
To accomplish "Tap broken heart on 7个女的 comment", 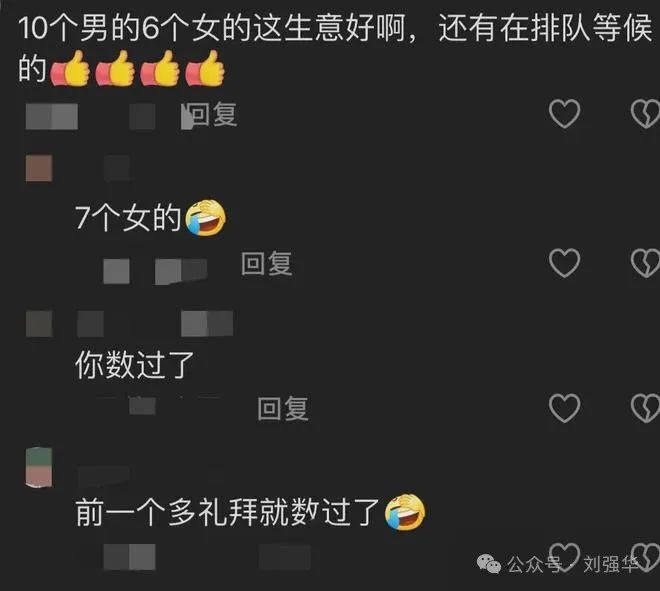I will 645,263.
